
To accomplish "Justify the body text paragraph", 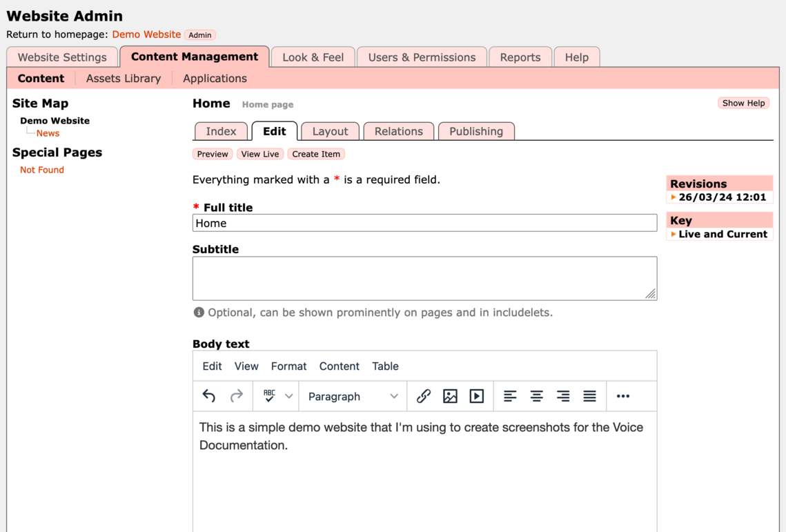I will (x=589, y=396).
